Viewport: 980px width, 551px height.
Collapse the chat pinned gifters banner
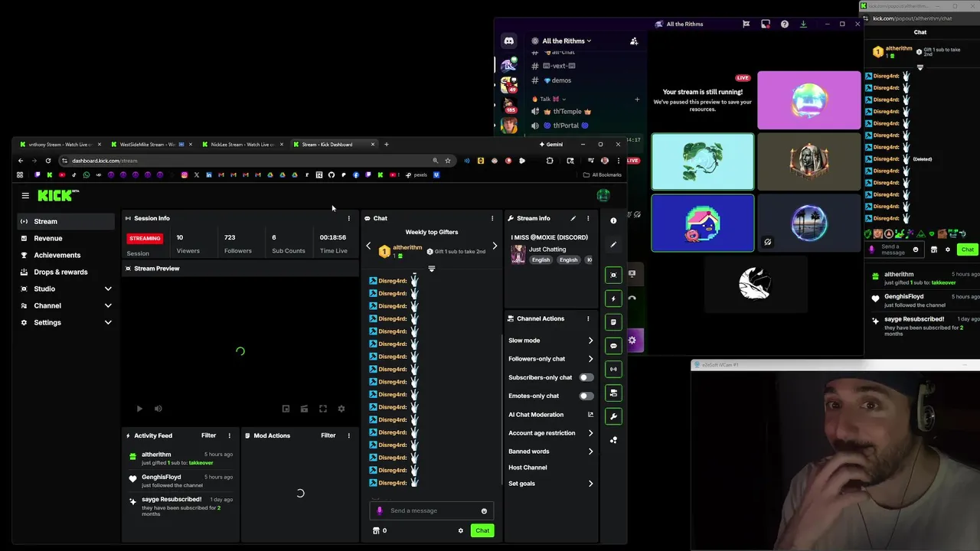(432, 269)
